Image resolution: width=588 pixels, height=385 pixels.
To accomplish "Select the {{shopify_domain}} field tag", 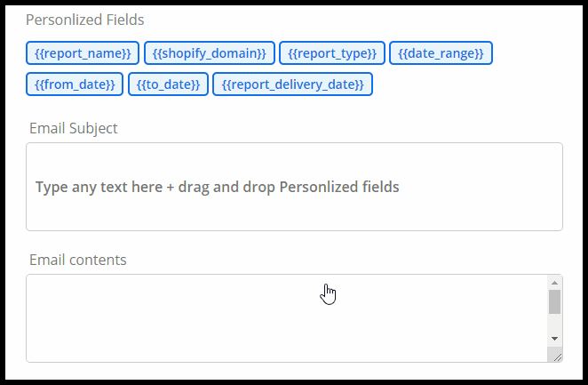I will point(209,53).
